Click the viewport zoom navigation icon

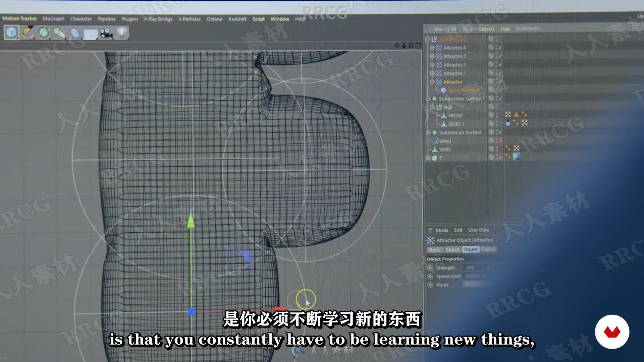404,45
